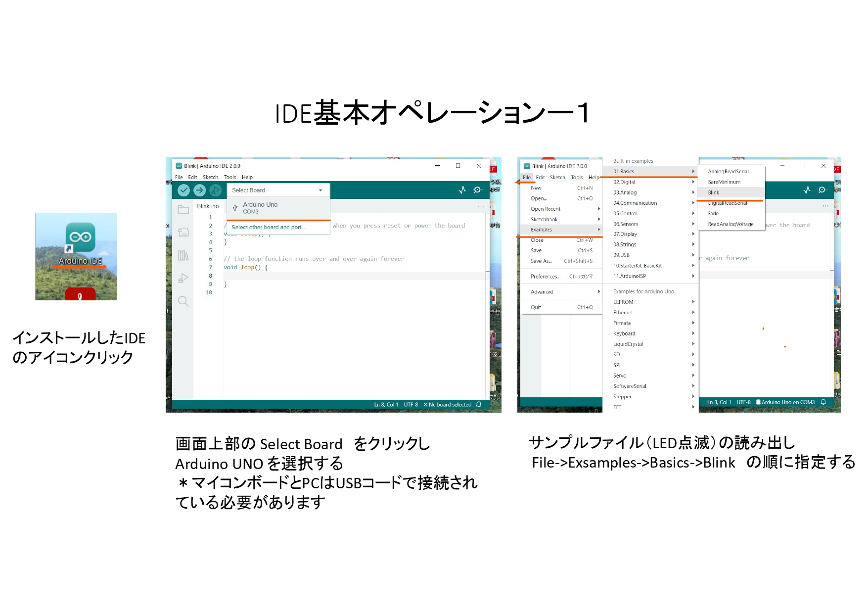Select the AnalogReadSerial example
Screen dimensions: 868x614
click(x=732, y=171)
